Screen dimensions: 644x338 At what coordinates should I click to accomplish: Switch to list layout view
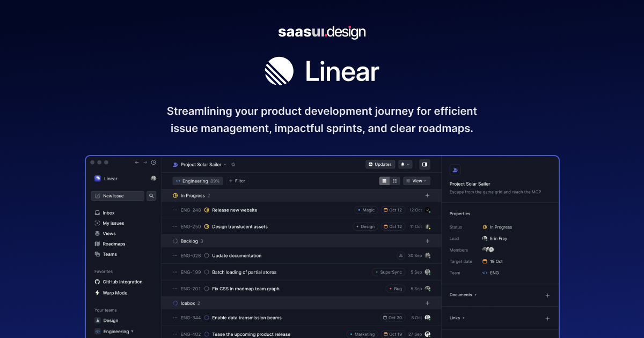point(384,181)
